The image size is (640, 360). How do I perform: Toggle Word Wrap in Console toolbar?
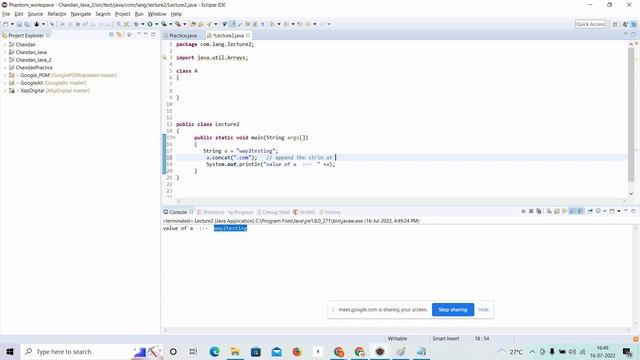click(x=564, y=211)
